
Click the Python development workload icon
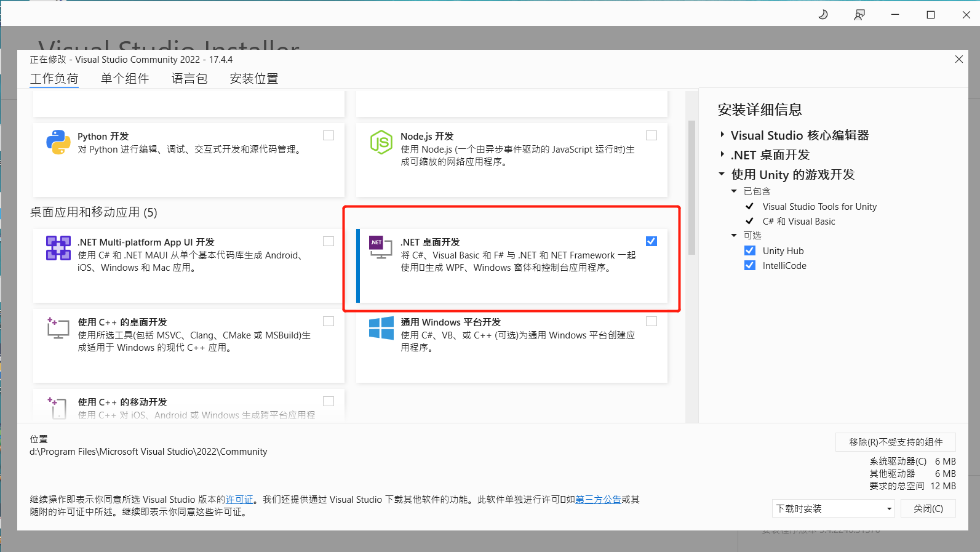pos(58,142)
